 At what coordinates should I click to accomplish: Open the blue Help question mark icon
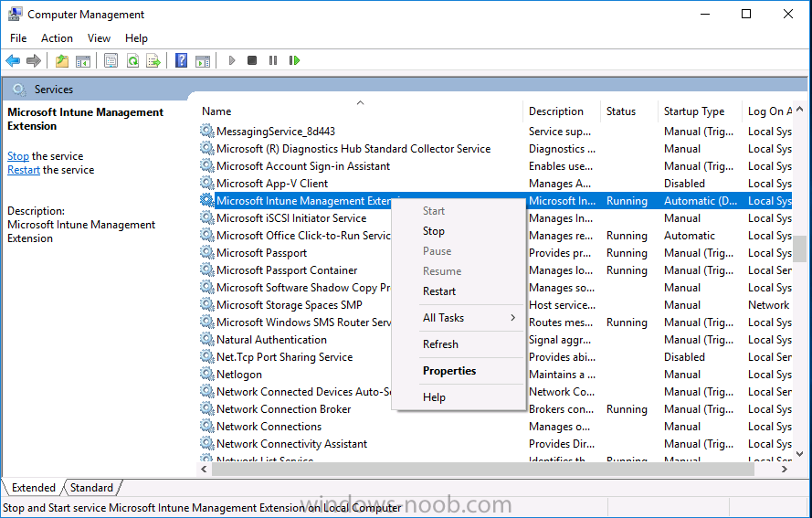point(181,60)
